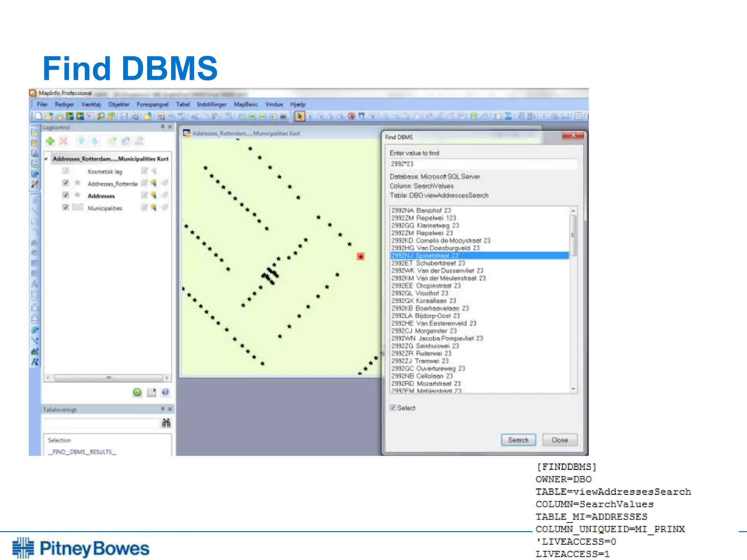Collapse the Addresses_Rotterdam,...,Municipalities Kort tree node
Image resolution: width=747 pixels, height=560 pixels.
[46, 159]
